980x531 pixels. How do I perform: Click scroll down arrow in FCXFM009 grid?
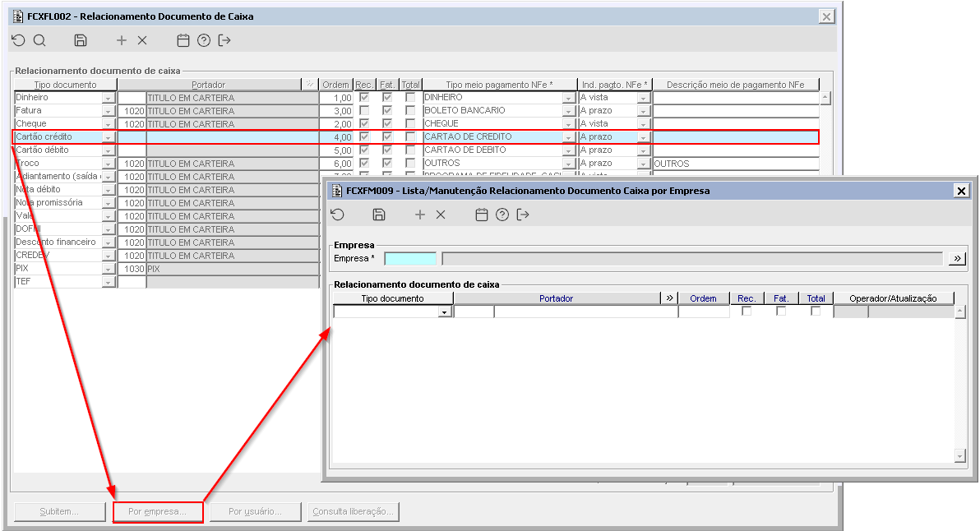coord(960,457)
